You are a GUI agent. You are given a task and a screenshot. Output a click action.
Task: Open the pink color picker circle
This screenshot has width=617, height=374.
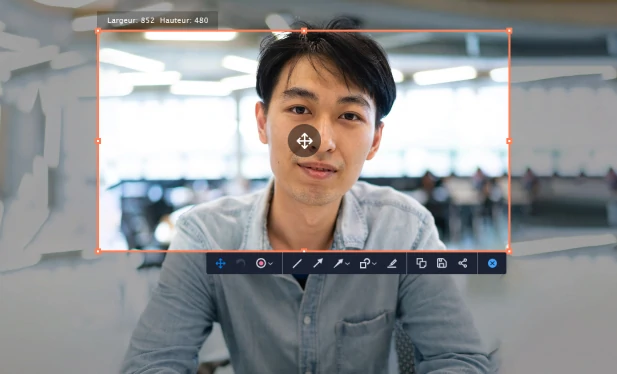(260, 263)
